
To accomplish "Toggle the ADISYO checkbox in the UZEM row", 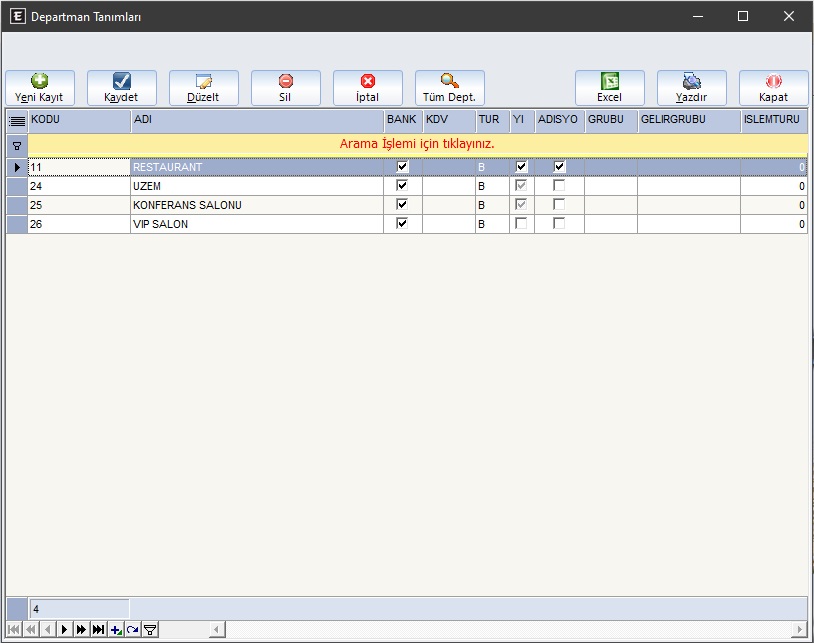I will coord(560,186).
